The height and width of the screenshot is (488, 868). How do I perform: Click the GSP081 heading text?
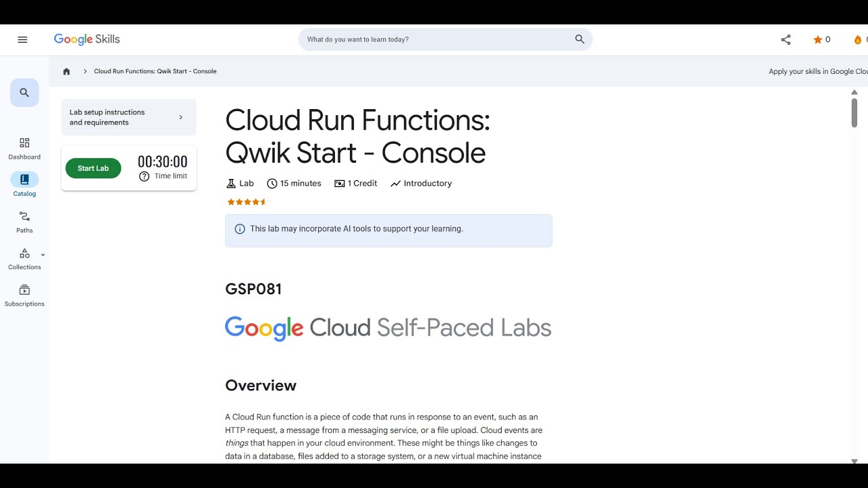(x=254, y=289)
